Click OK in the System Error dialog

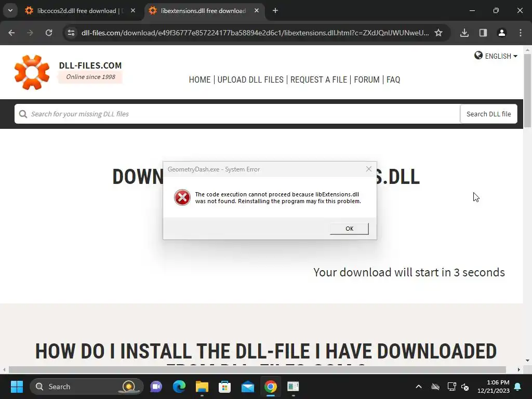(x=349, y=229)
